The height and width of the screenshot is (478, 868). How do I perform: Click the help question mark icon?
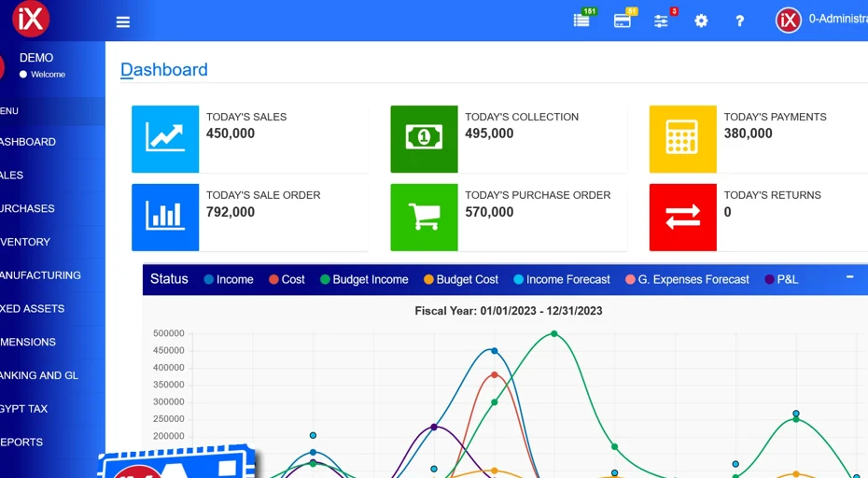[x=739, y=21]
